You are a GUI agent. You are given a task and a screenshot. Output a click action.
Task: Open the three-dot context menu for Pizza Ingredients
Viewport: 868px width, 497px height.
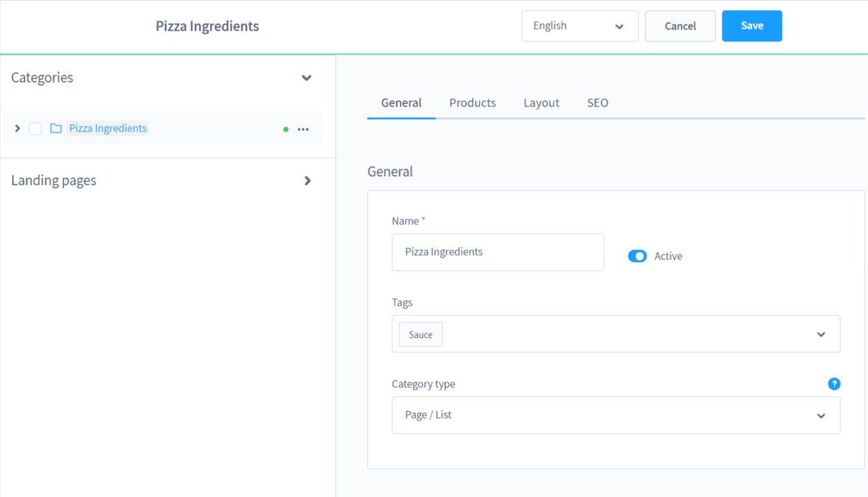(x=303, y=128)
